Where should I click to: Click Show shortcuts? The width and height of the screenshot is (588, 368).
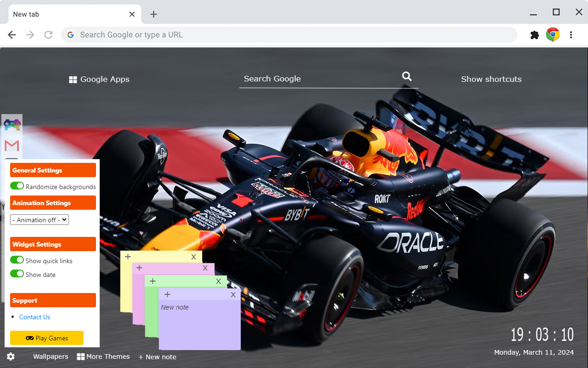point(491,79)
